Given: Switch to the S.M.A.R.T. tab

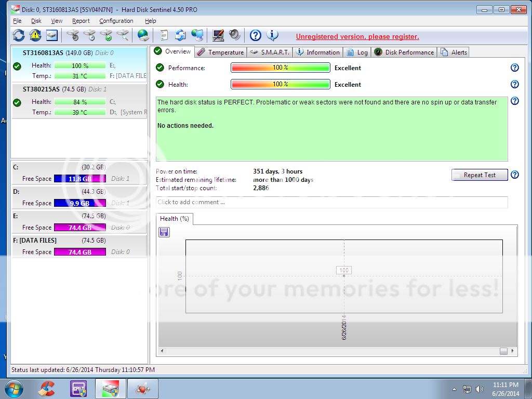Looking at the screenshot, I should [270, 52].
